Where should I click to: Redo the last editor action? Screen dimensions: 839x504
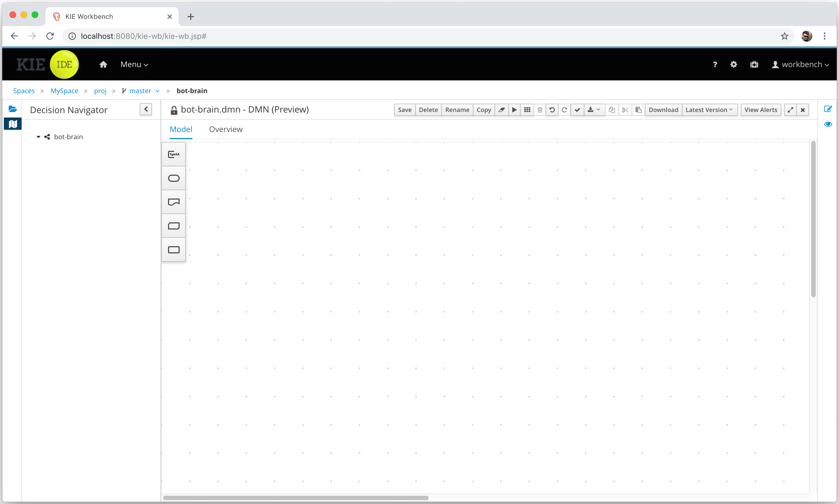click(x=564, y=110)
